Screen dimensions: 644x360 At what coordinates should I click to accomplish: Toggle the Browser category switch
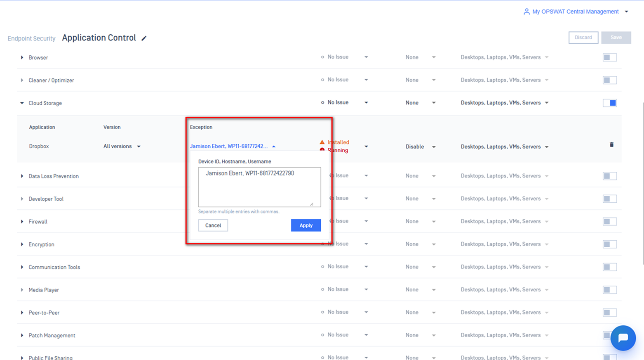(x=609, y=57)
